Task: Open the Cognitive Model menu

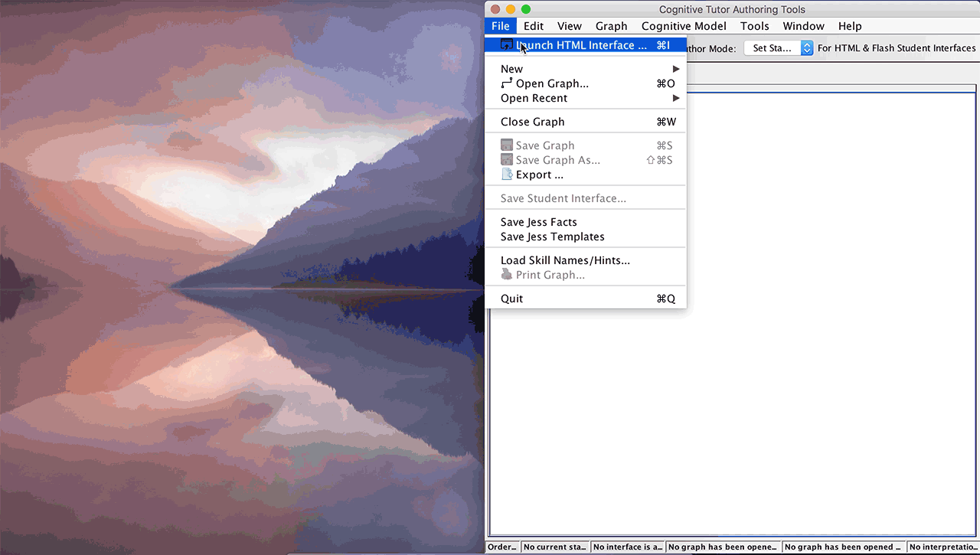Action: [x=684, y=26]
